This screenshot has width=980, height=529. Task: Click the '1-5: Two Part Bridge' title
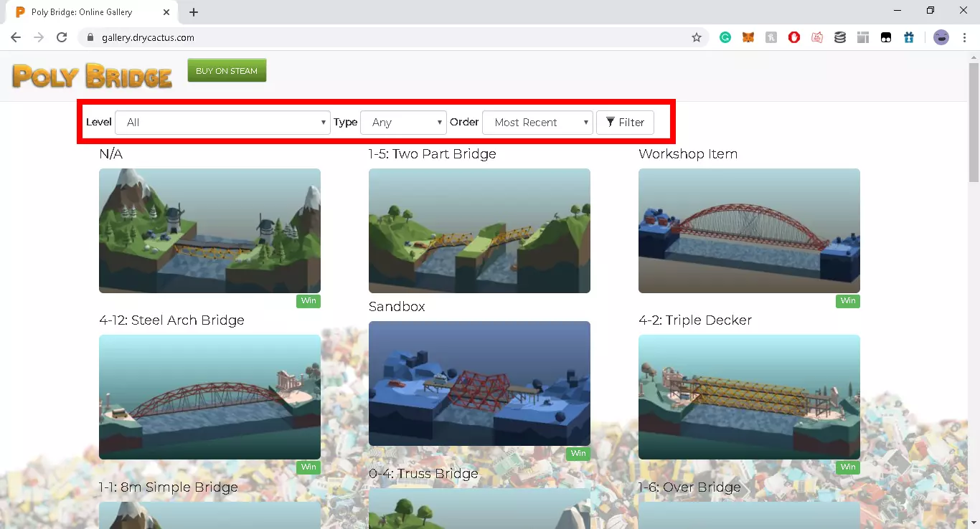tap(432, 154)
